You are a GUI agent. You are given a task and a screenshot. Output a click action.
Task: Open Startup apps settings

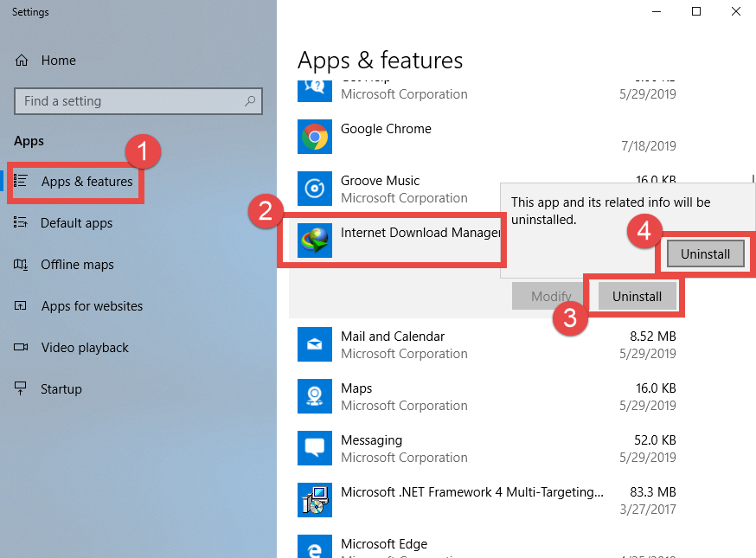pos(61,389)
